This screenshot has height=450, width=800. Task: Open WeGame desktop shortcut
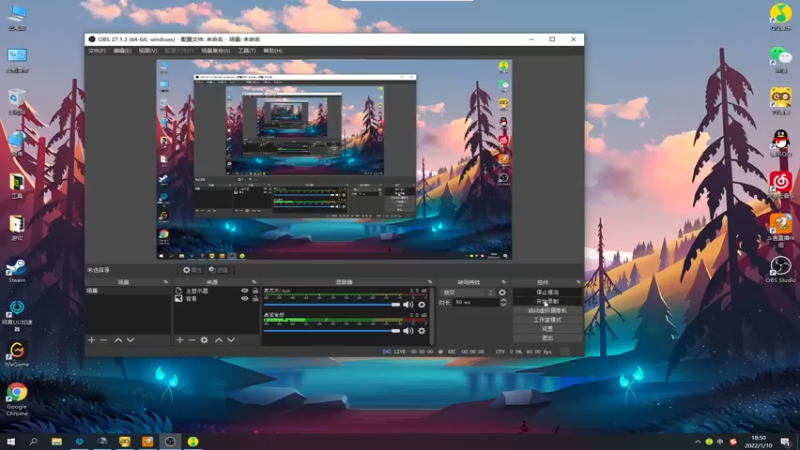point(16,354)
